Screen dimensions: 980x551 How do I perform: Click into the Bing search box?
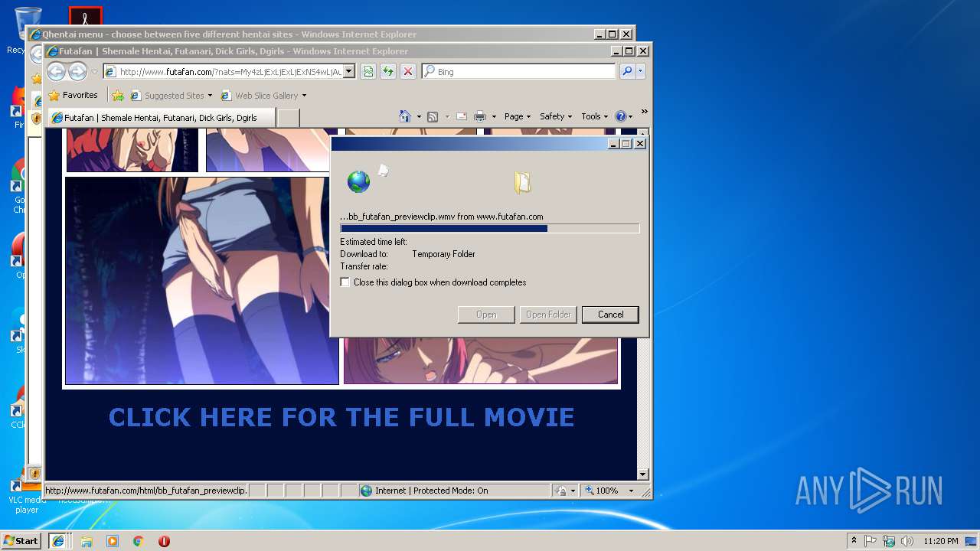coord(518,71)
